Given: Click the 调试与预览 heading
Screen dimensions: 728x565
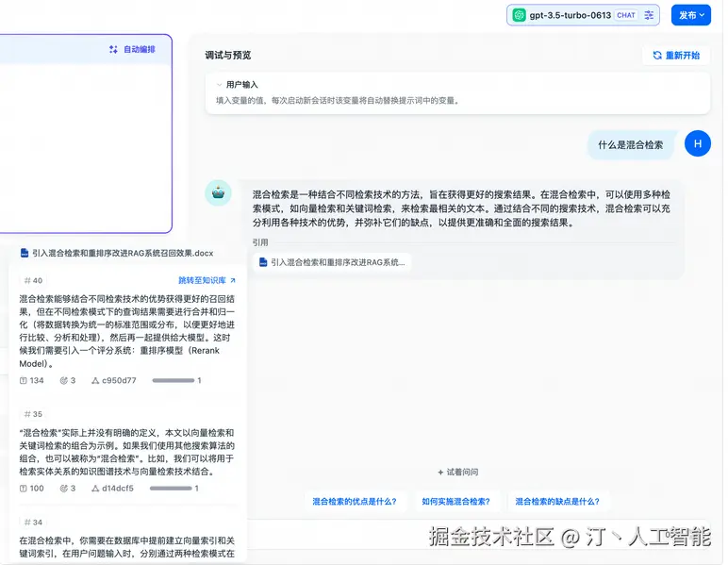Looking at the screenshot, I should pyautogui.click(x=228, y=56).
